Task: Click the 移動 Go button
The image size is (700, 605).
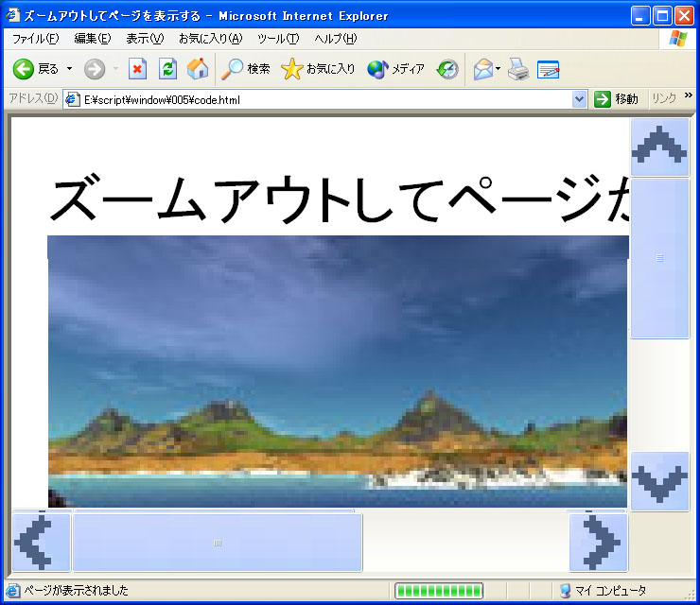Action: point(616,99)
